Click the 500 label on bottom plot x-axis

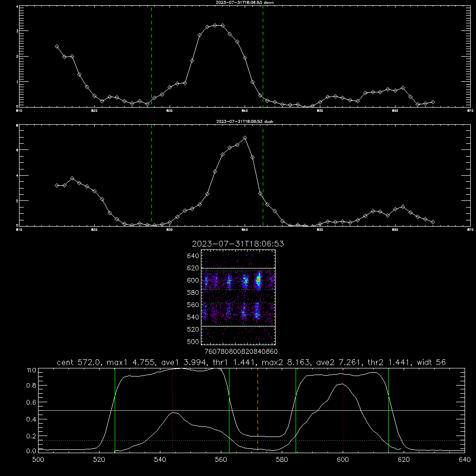pos(38,460)
